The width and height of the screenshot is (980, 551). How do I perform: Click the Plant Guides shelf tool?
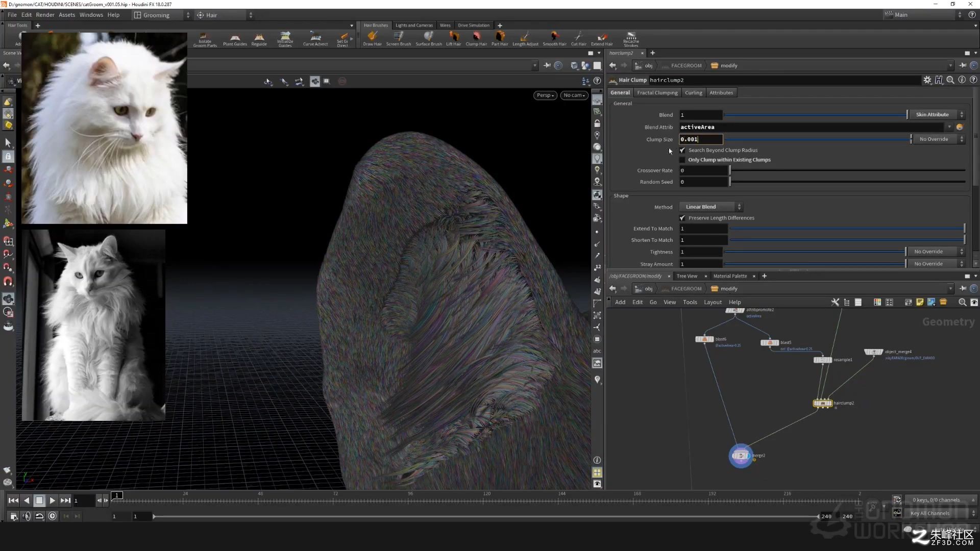235,39
